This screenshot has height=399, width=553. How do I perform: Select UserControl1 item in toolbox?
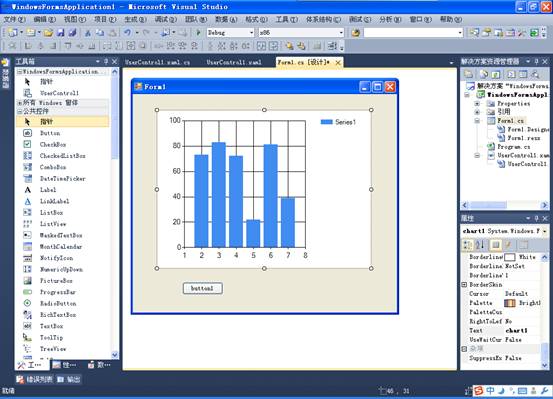coord(59,93)
